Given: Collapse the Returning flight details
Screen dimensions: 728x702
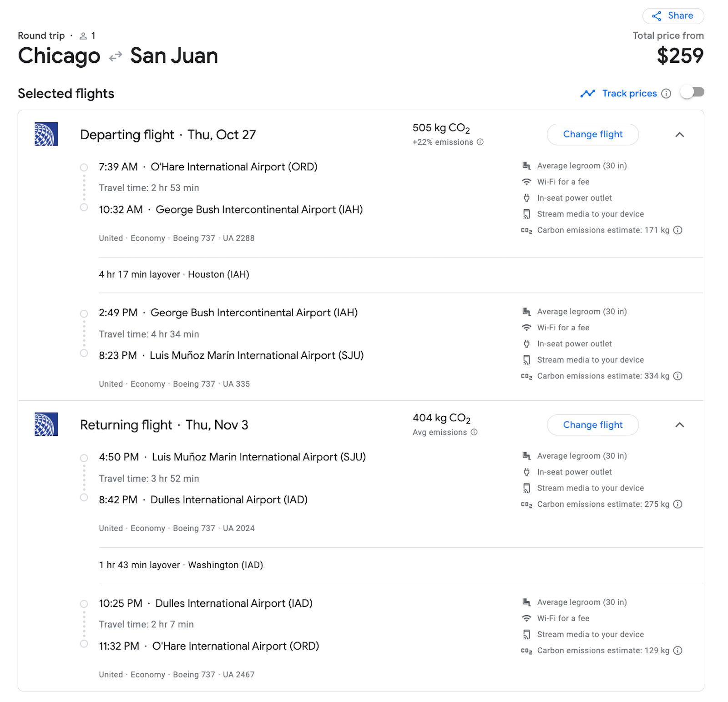Looking at the screenshot, I should tap(679, 425).
